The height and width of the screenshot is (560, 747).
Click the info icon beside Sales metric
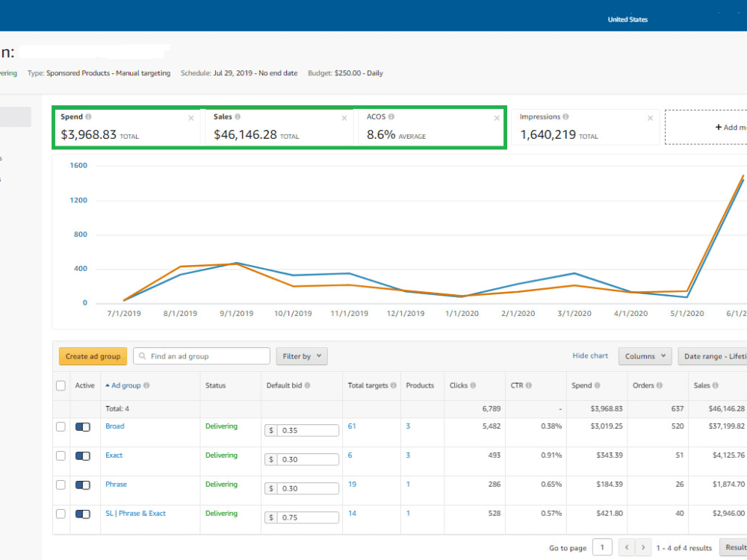coord(238,116)
